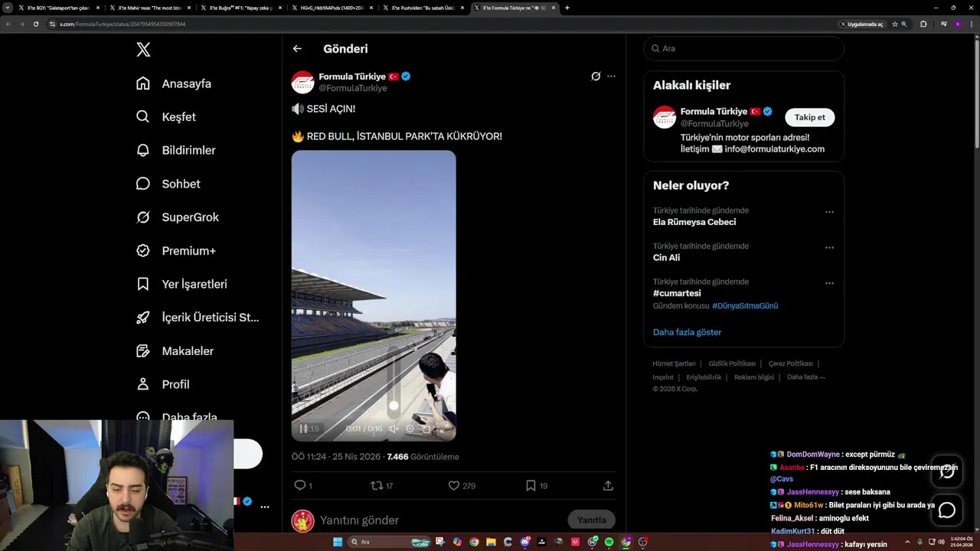
Task: Open Formula Türkiye post author avatar
Action: (x=302, y=82)
